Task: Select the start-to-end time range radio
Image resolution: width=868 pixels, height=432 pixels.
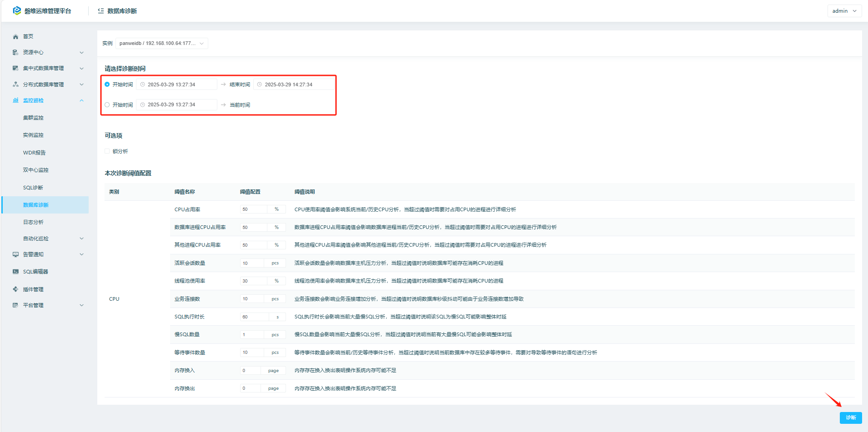Action: pyautogui.click(x=107, y=84)
